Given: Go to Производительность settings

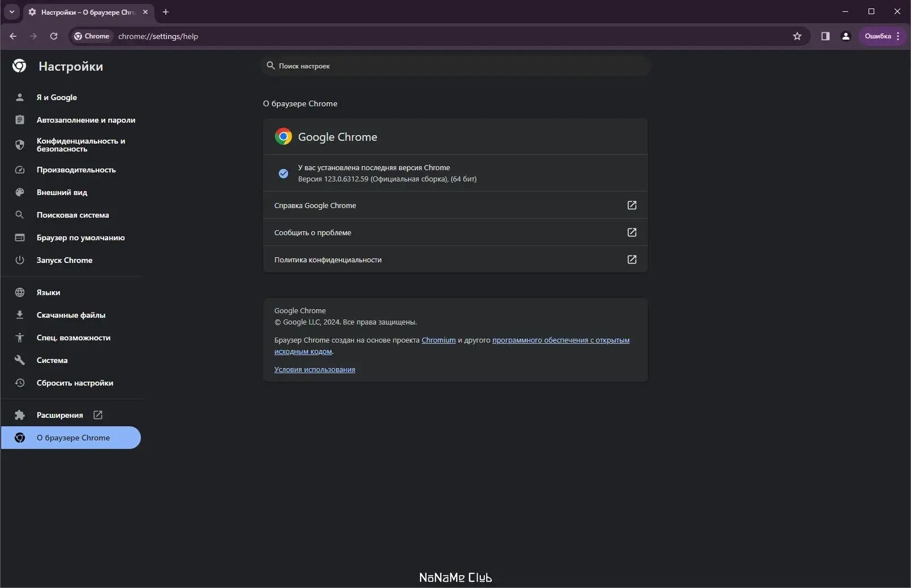Looking at the screenshot, I should [x=76, y=170].
